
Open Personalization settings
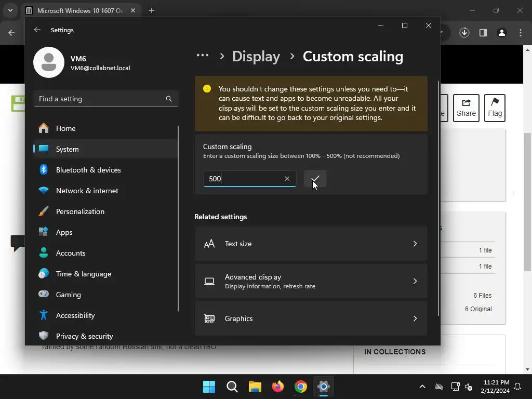click(x=105, y=211)
